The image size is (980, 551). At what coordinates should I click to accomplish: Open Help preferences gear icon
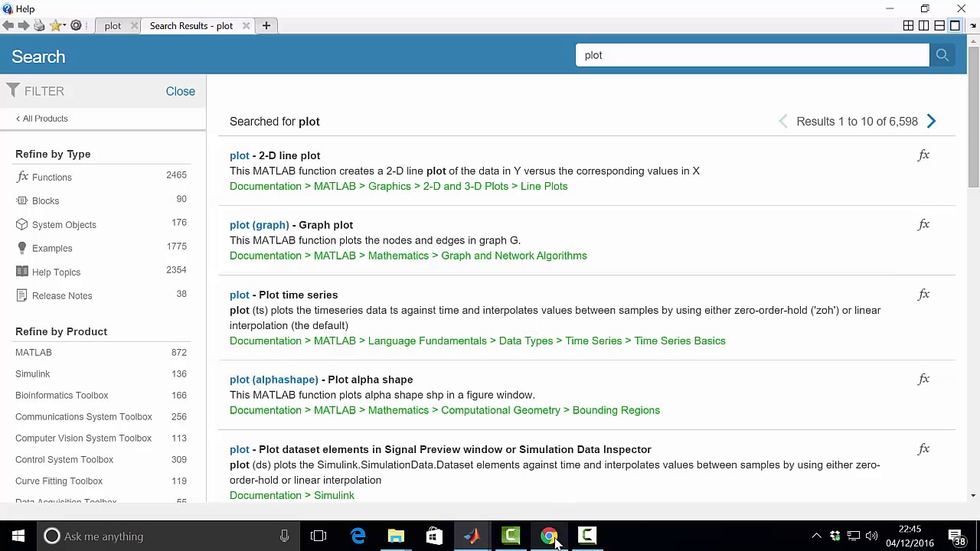76,25
